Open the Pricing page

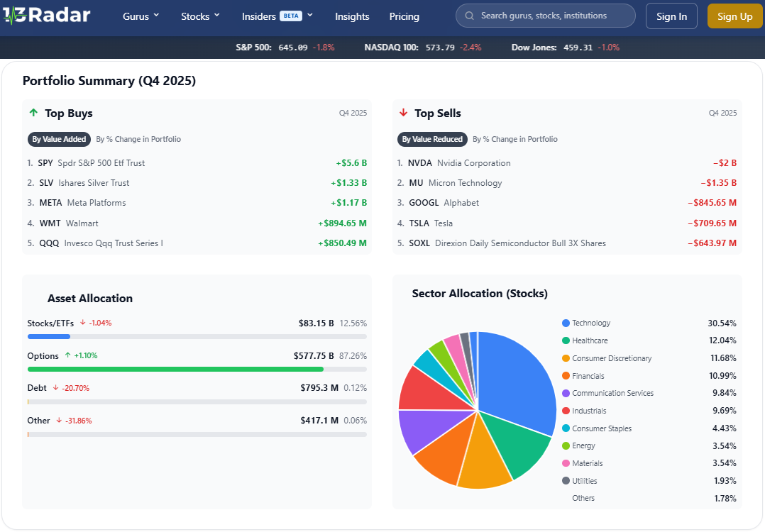pos(404,16)
